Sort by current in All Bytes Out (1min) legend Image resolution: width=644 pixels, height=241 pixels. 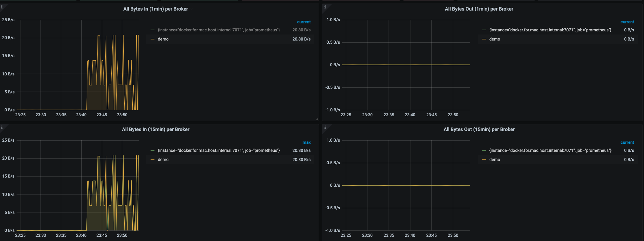pyautogui.click(x=627, y=22)
